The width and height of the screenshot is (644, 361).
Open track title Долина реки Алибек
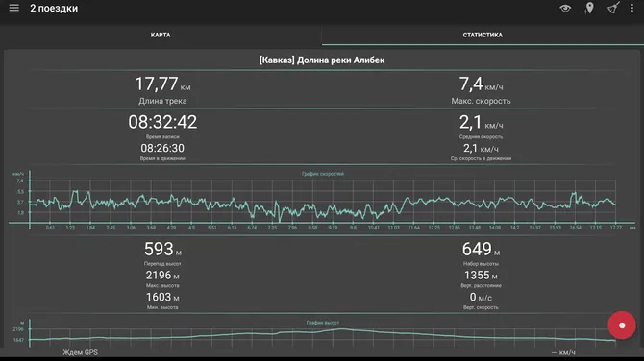(x=322, y=60)
